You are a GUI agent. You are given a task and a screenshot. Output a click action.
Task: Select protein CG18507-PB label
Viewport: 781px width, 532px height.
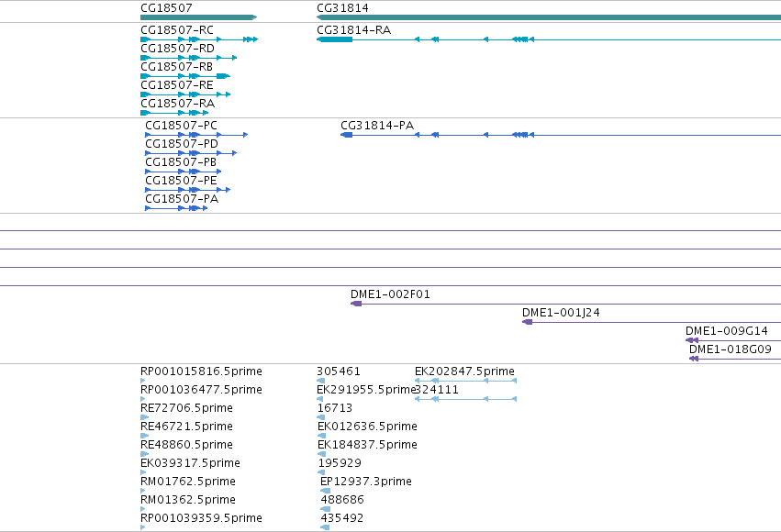181,162
